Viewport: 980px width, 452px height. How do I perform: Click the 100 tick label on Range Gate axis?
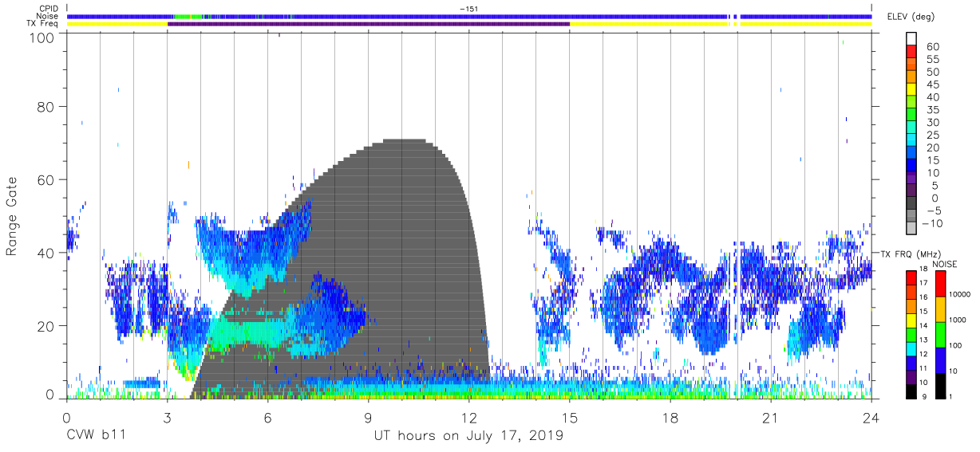42,37
